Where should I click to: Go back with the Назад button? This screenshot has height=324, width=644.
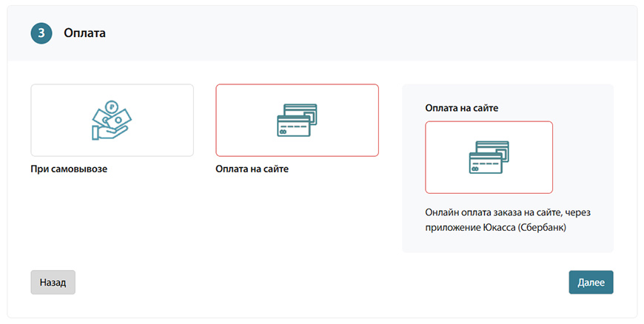pyautogui.click(x=53, y=282)
